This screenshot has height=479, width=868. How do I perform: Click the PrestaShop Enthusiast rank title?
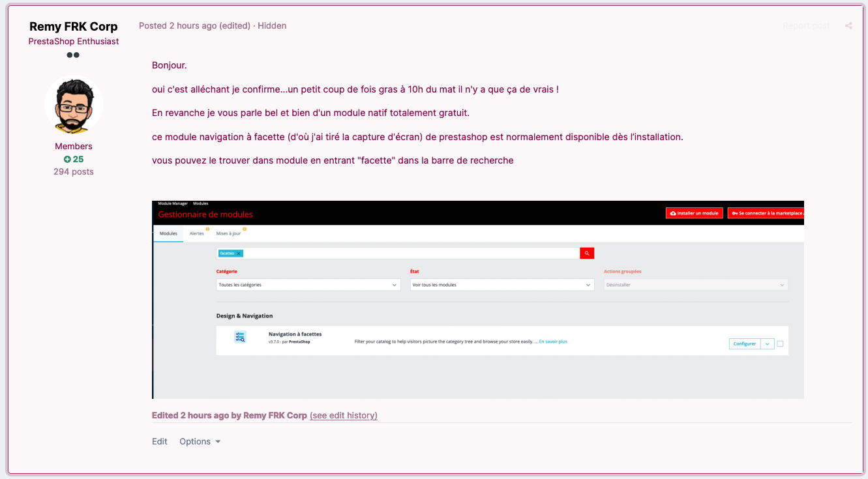click(74, 41)
